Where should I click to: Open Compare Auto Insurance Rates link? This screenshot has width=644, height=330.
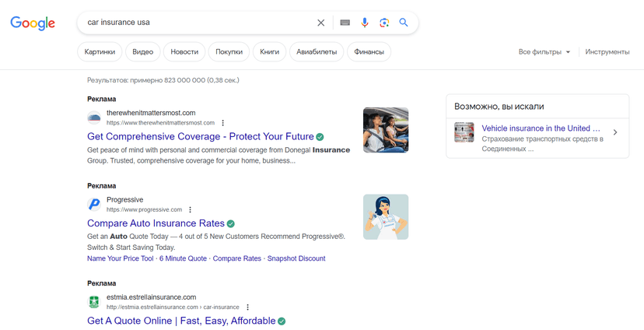coord(156,223)
